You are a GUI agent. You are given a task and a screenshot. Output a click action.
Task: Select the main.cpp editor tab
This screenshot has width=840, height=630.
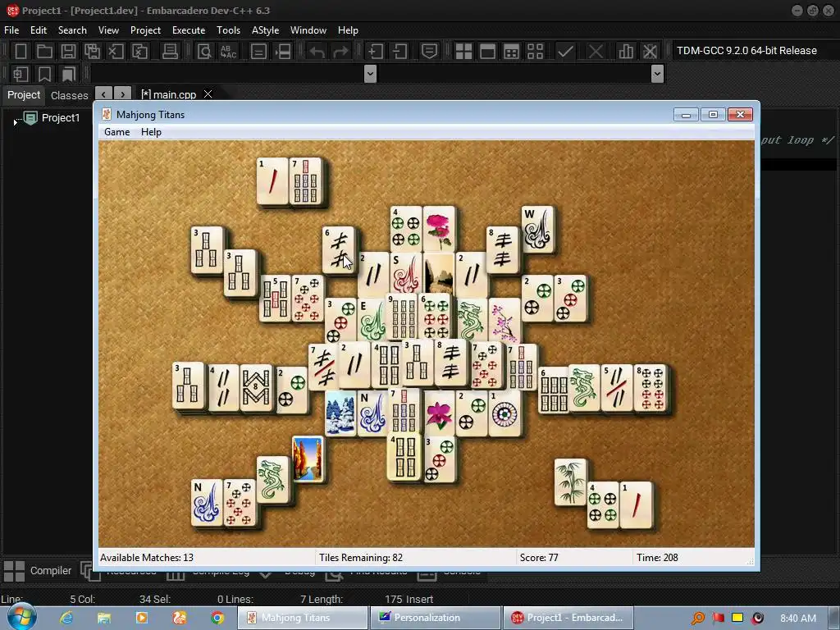pyautogui.click(x=169, y=94)
